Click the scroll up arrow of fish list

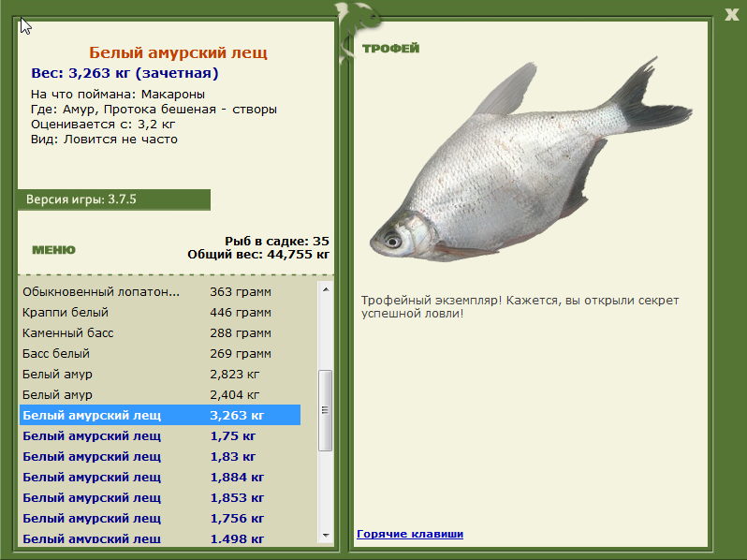tap(326, 289)
